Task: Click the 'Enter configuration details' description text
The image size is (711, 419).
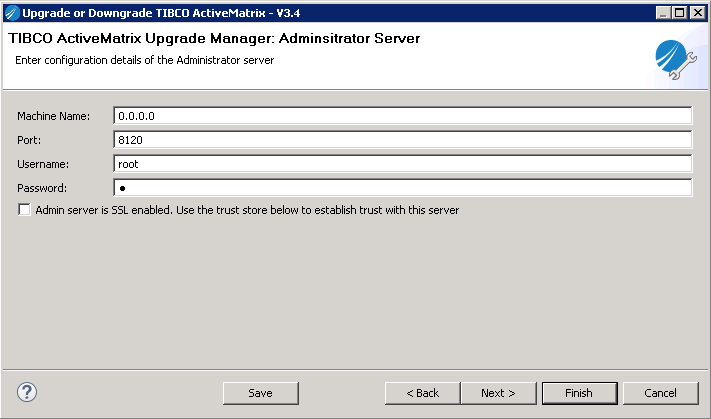Action: (x=144, y=60)
